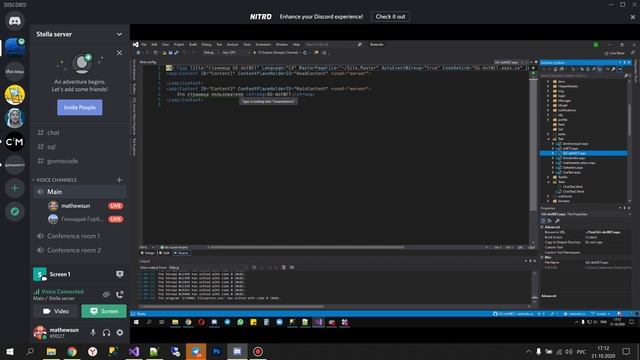Click mathewsun's LIVE badge
Viewport: 640px width, 360px height.
tap(115, 206)
